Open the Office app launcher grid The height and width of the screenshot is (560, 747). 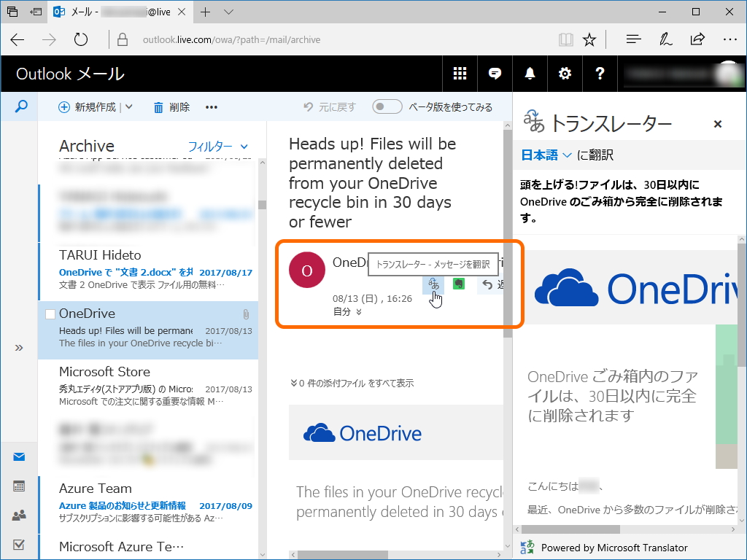460,74
